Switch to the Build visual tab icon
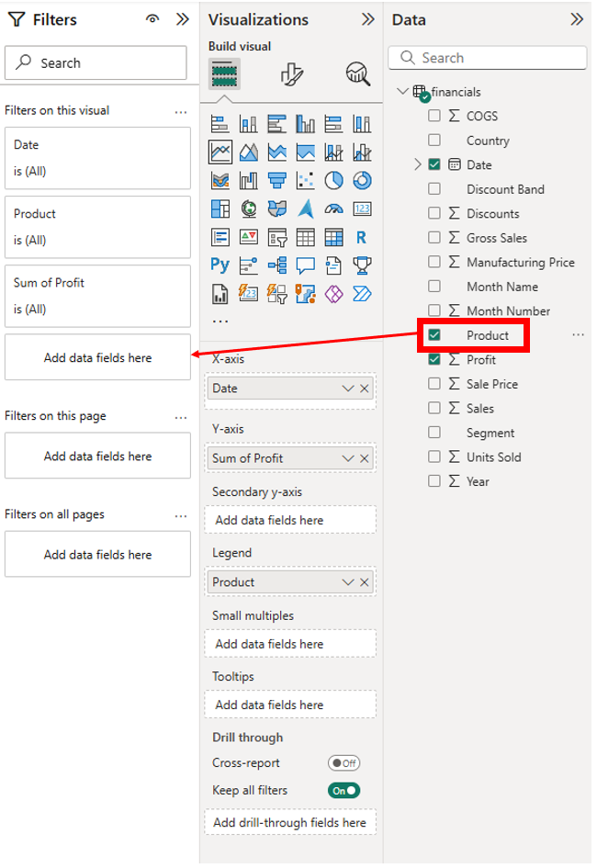 (x=224, y=74)
